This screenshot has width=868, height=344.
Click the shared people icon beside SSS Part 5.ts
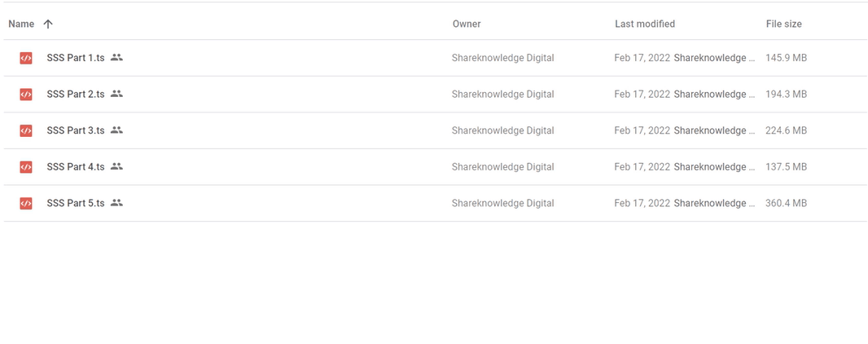tap(116, 203)
